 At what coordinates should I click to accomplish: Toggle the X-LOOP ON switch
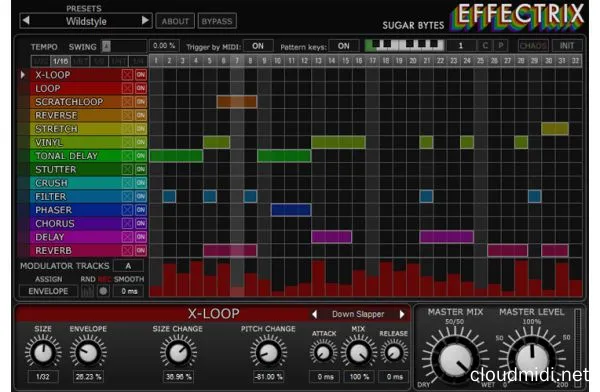tap(141, 75)
